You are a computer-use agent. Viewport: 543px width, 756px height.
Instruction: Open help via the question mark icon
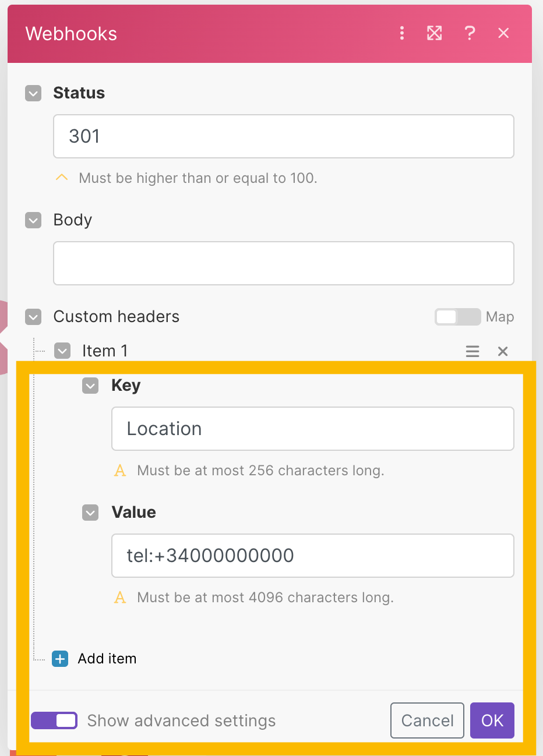[470, 33]
